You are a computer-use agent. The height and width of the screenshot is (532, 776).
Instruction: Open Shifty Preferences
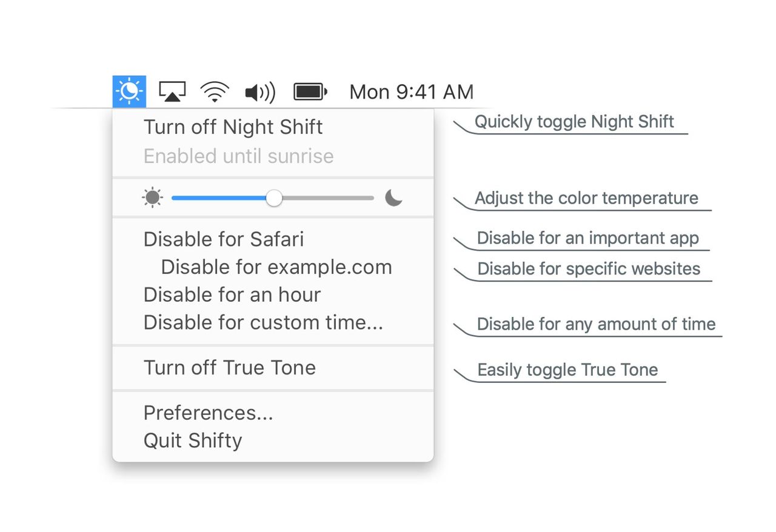tap(208, 413)
